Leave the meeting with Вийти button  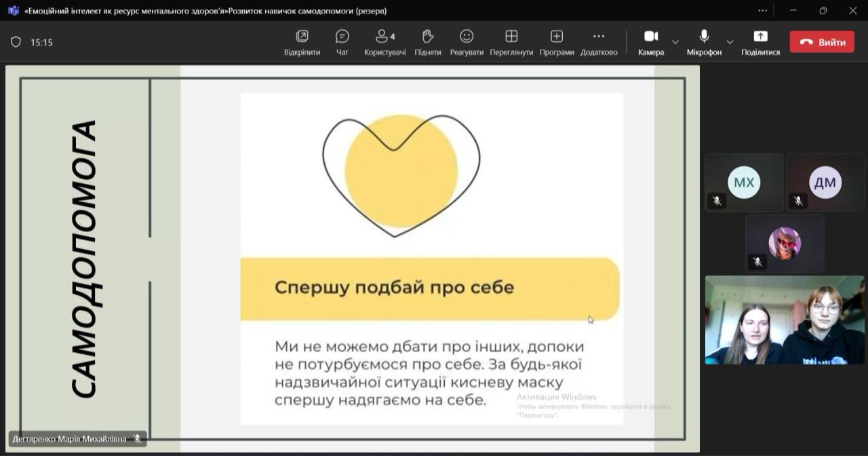(822, 42)
